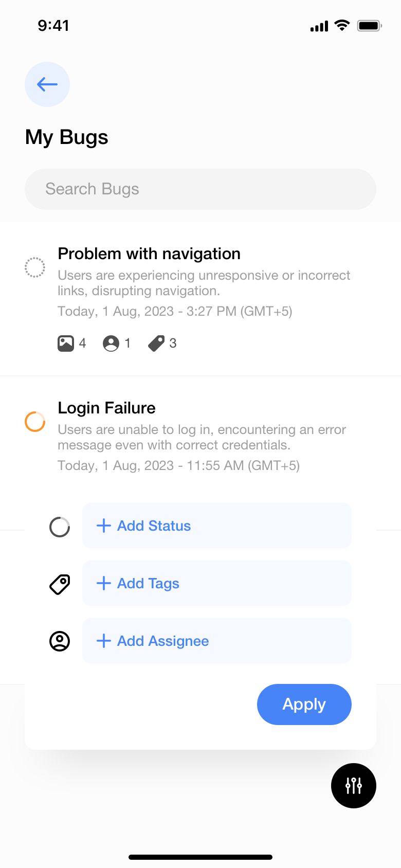Click the Wi-Fi icon in status bar
Screen dimensions: 401x868
(342, 25)
